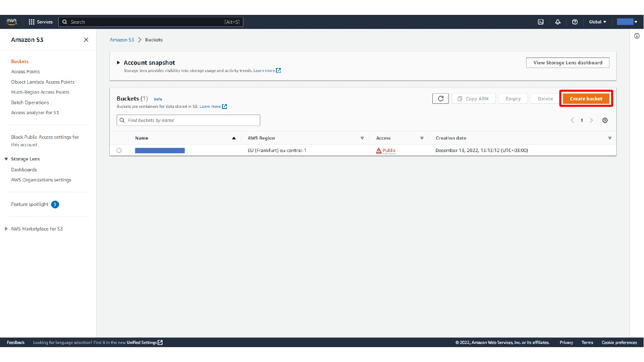Open the account name dropdown
The height and width of the screenshot is (362, 644).
[x=627, y=22]
